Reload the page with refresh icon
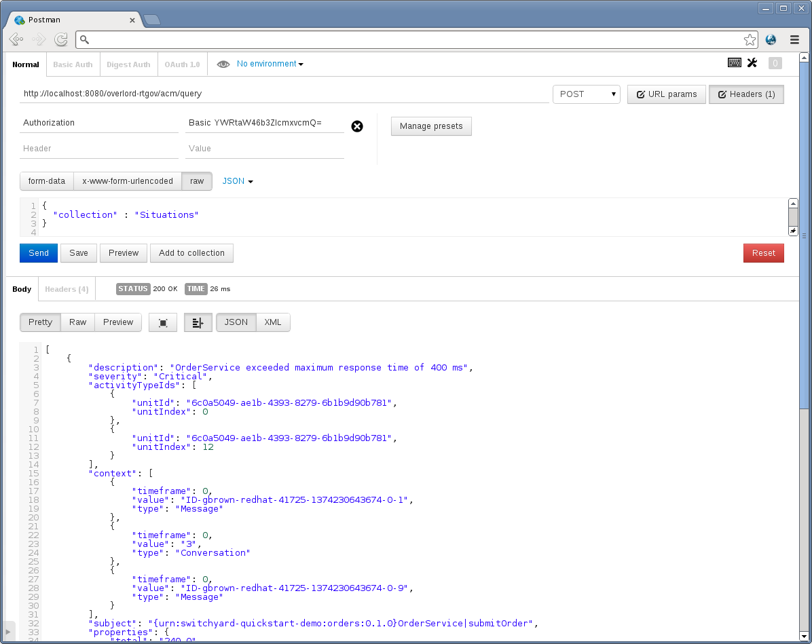This screenshot has width=812, height=644. (61, 39)
